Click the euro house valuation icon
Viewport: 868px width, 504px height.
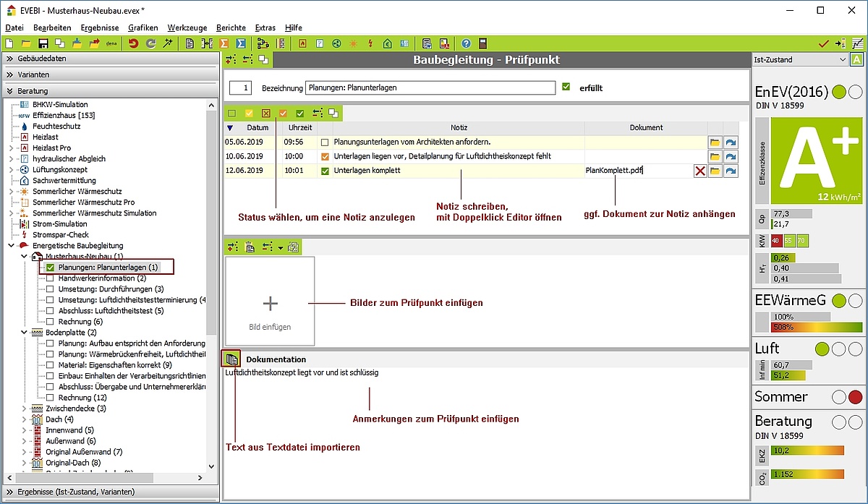pos(388,43)
